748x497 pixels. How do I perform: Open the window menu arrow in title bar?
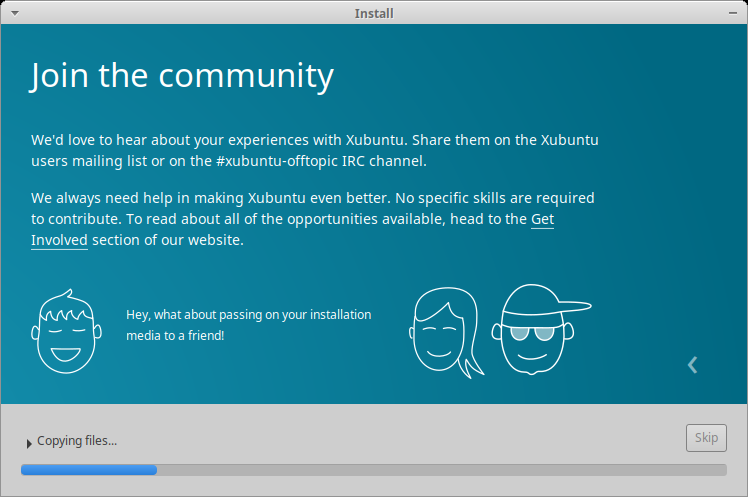tap(15, 13)
